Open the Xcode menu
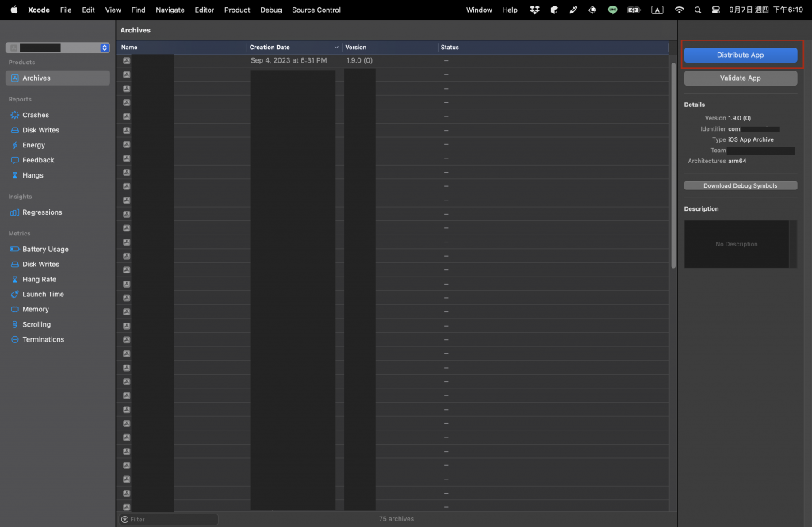The width and height of the screenshot is (812, 527). coord(39,10)
